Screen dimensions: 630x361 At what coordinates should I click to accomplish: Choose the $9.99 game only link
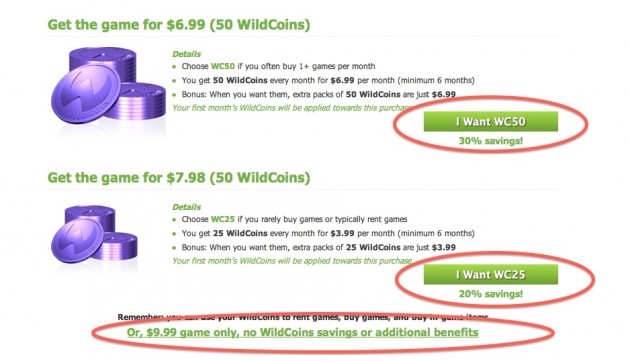click(303, 332)
